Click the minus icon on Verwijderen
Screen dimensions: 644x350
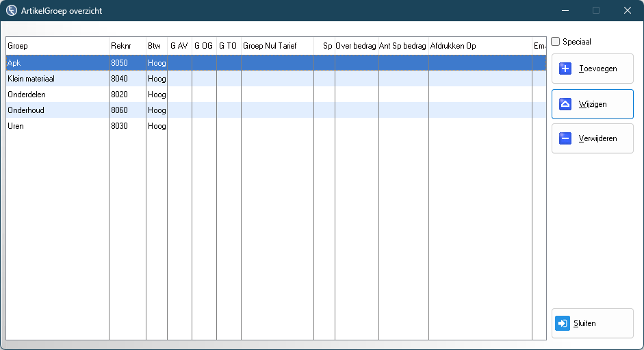pos(565,138)
